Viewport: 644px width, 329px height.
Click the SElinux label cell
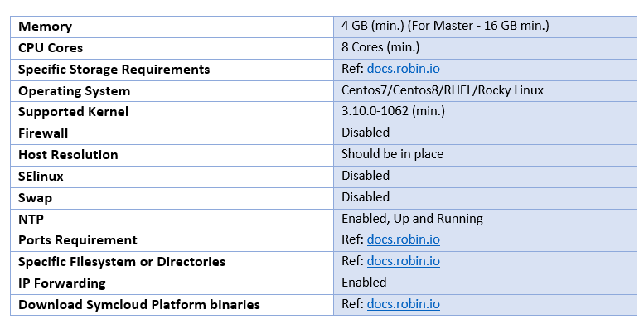pyautogui.click(x=172, y=177)
